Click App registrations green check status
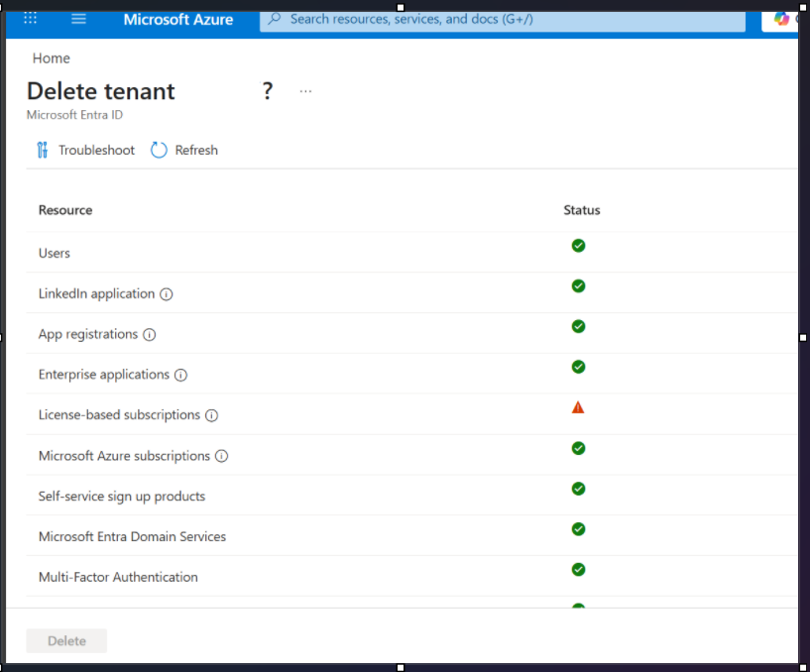The width and height of the screenshot is (810, 672). point(579,326)
